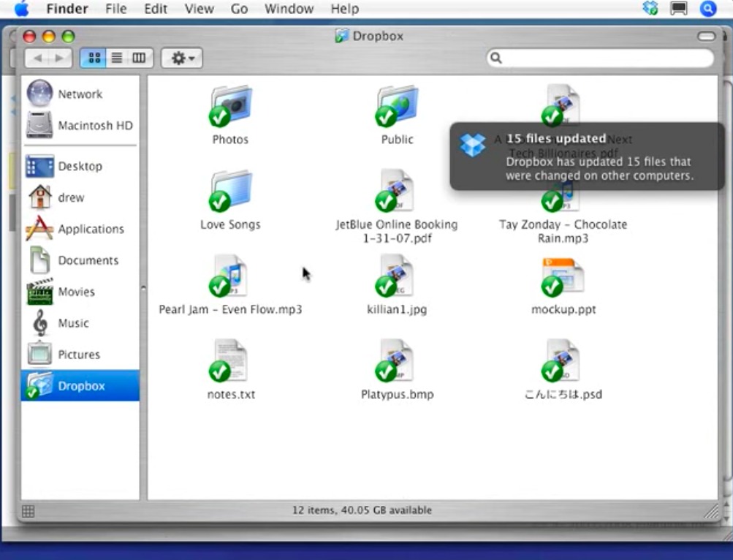733x560 pixels.
Task: Open the Go menu
Action: [x=240, y=9]
